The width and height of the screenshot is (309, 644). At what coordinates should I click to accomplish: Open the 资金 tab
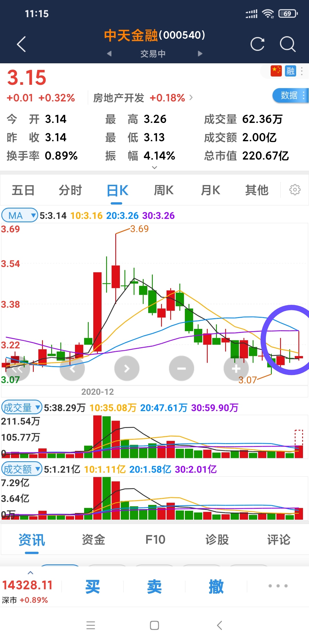94,540
